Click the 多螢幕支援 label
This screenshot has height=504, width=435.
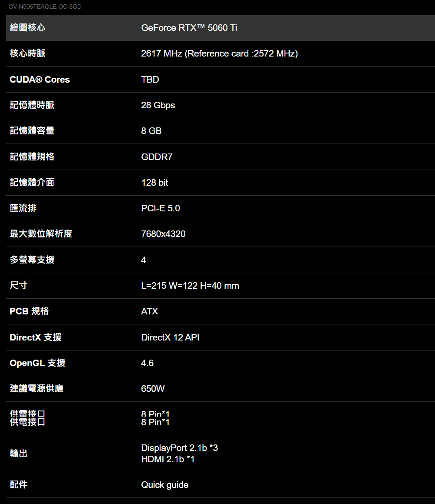[x=32, y=260]
